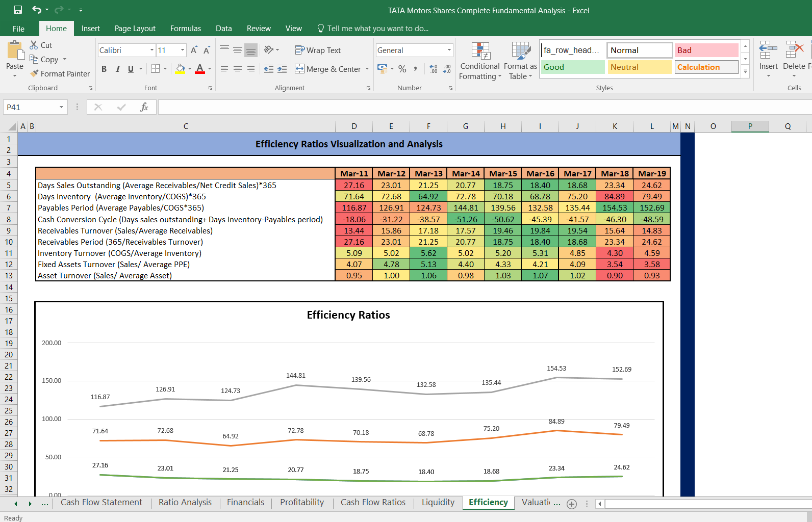Toggle Top Align vertical alignment

click(x=224, y=49)
